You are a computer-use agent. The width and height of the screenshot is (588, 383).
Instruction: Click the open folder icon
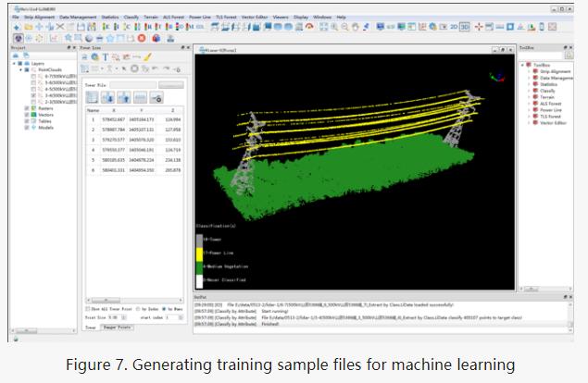28,27
